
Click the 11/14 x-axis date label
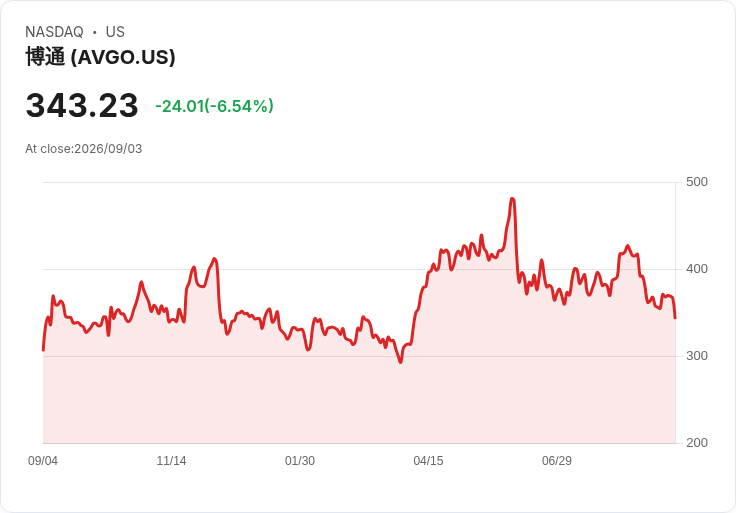(171, 460)
